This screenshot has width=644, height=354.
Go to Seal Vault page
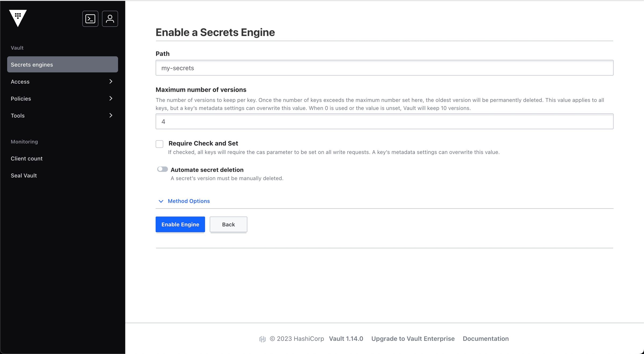click(24, 175)
